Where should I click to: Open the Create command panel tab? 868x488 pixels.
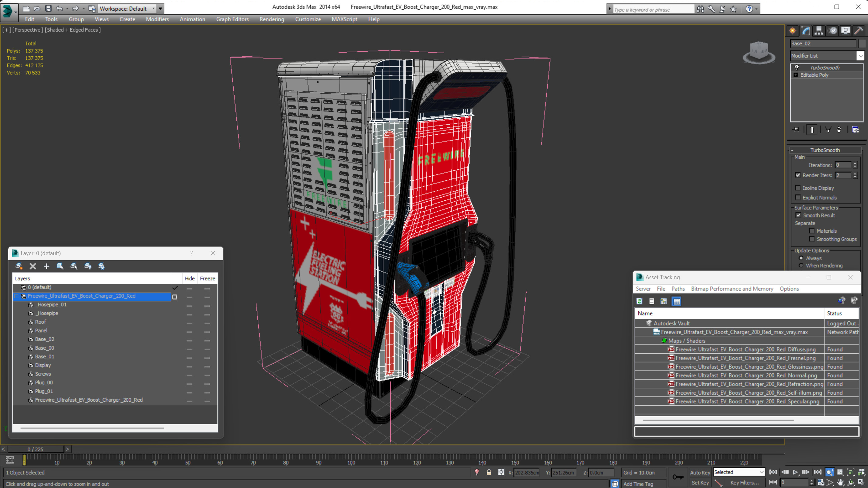point(793,31)
